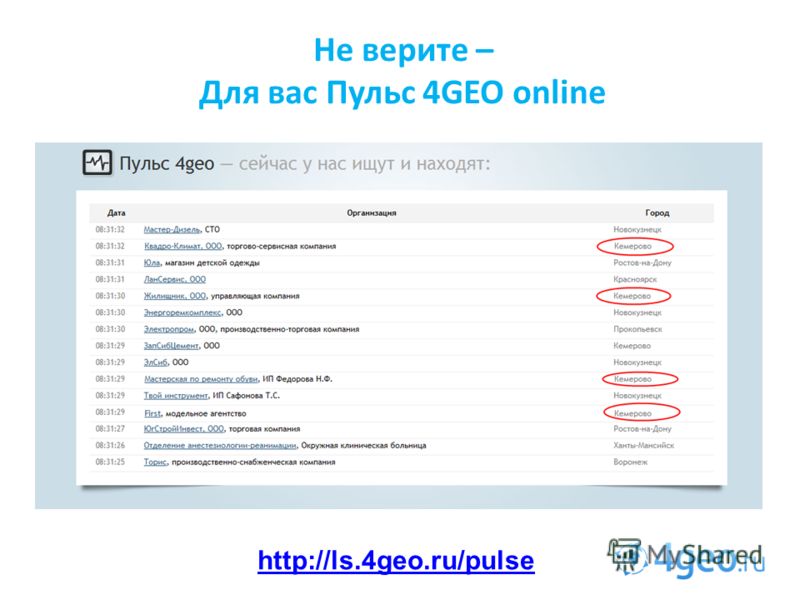The height and width of the screenshot is (600, 800).
Task: Click the 'сейчас у нас ищут и находят:' subtitle
Action: (364, 164)
